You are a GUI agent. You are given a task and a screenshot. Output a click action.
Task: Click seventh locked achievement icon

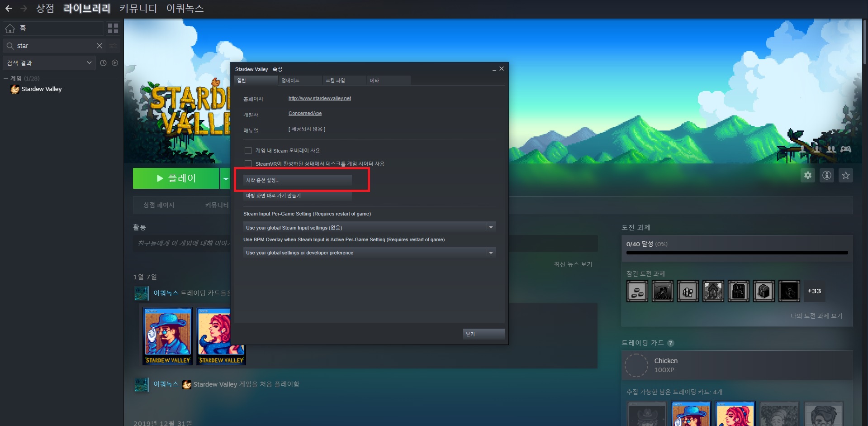(789, 291)
